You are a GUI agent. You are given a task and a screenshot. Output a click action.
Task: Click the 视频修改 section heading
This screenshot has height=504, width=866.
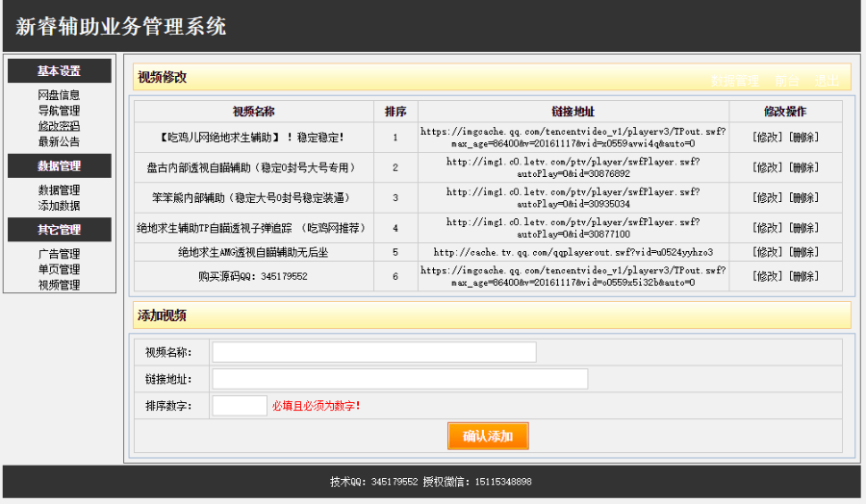[162, 77]
